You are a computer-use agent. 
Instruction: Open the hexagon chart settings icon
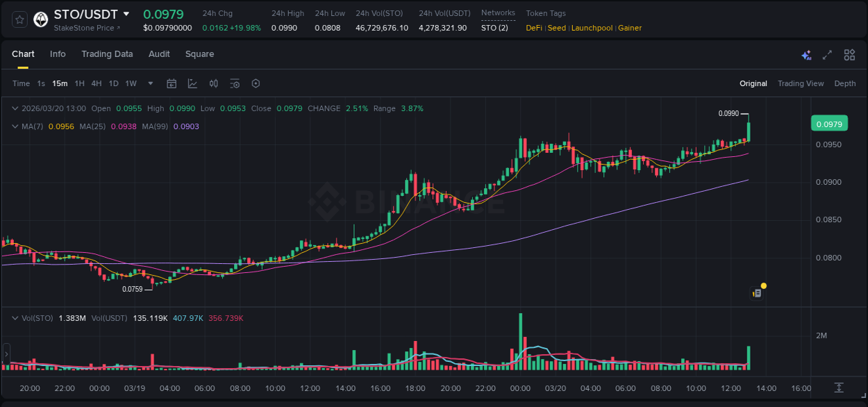point(256,83)
